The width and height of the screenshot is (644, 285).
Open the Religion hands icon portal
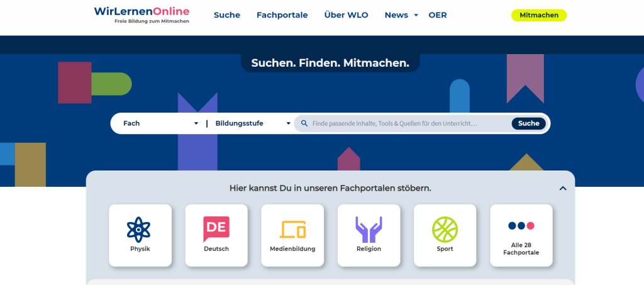(x=369, y=230)
